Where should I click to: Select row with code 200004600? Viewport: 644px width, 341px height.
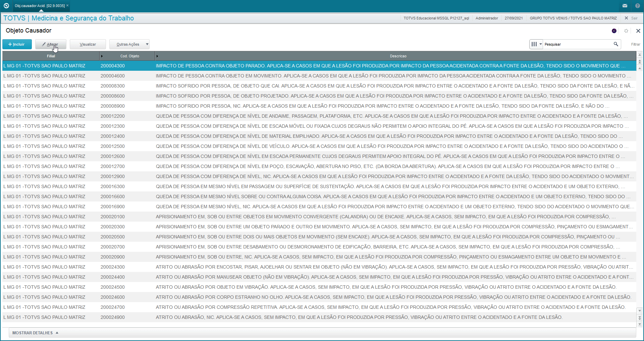[x=319, y=76]
